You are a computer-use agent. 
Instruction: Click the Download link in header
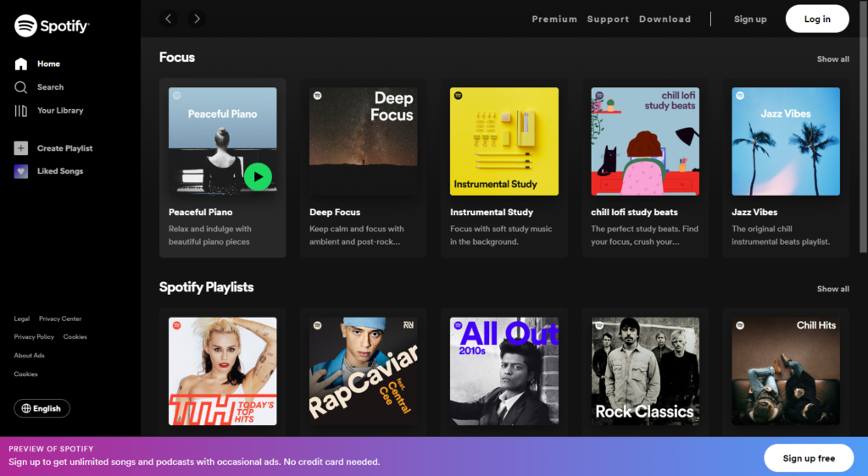point(665,19)
